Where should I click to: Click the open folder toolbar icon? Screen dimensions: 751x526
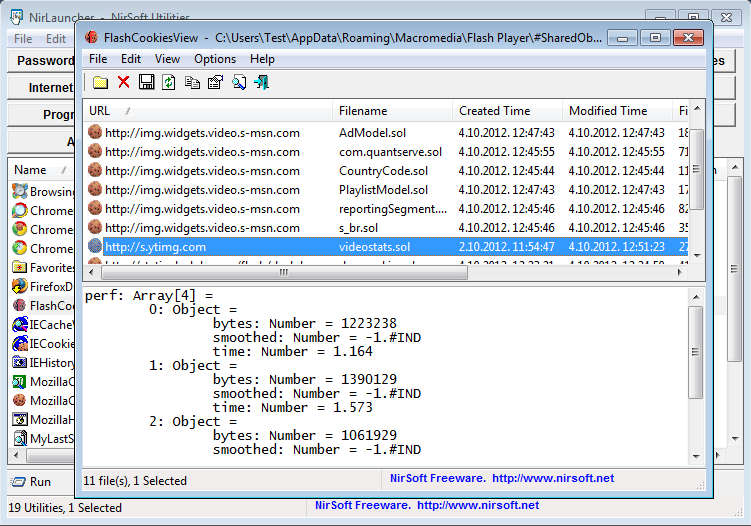coord(100,82)
